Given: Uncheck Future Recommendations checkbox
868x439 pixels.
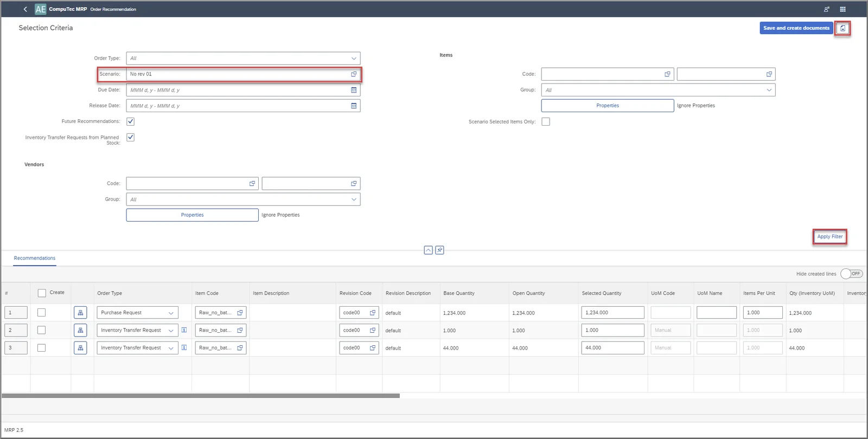Looking at the screenshot, I should click(130, 121).
